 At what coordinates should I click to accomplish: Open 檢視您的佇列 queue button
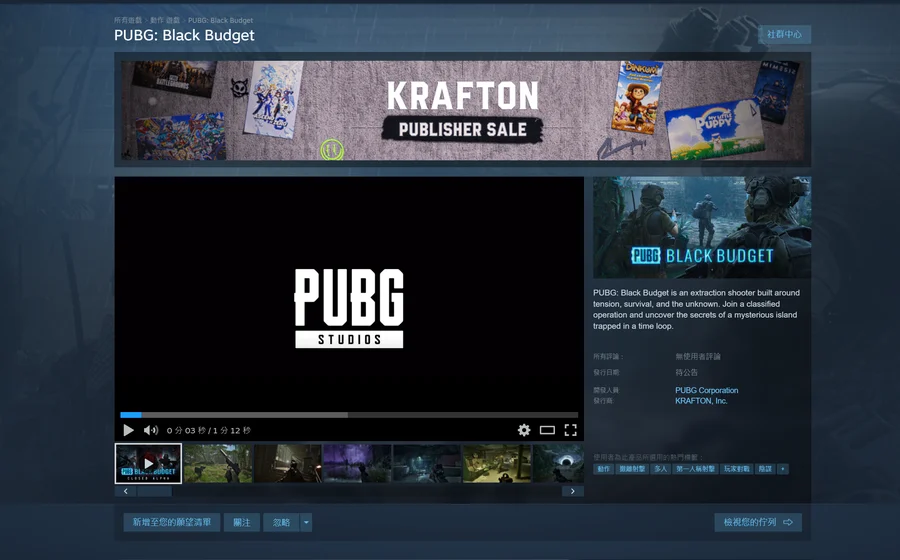pyautogui.click(x=758, y=522)
